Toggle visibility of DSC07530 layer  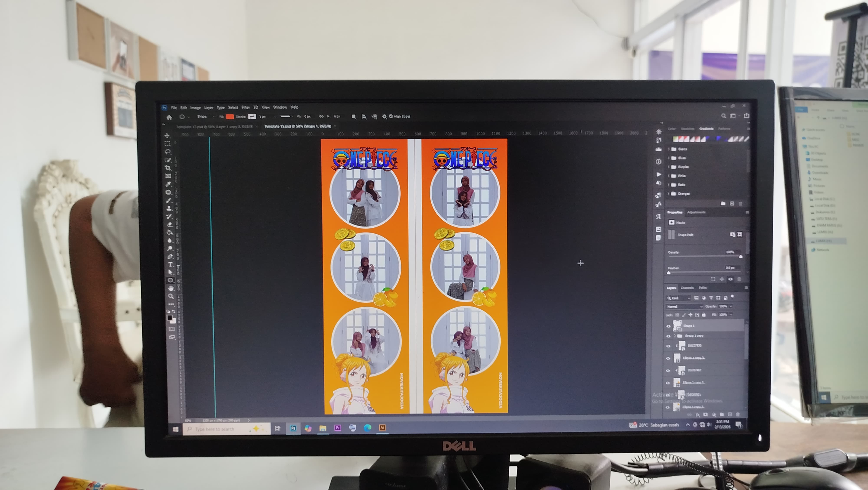coord(668,346)
